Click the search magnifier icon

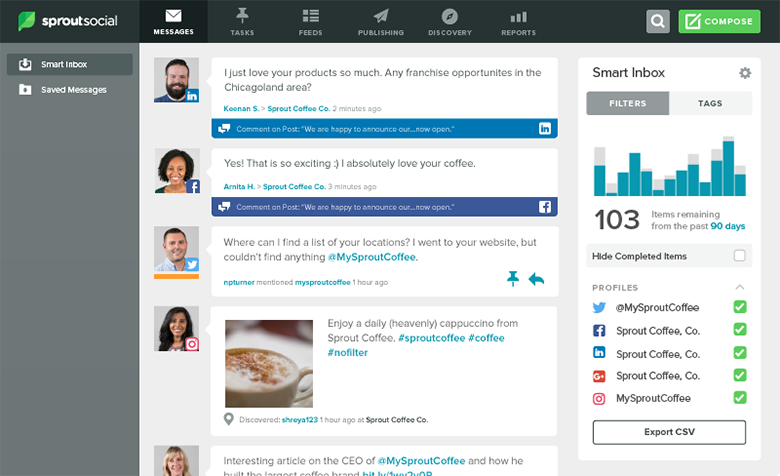[658, 21]
